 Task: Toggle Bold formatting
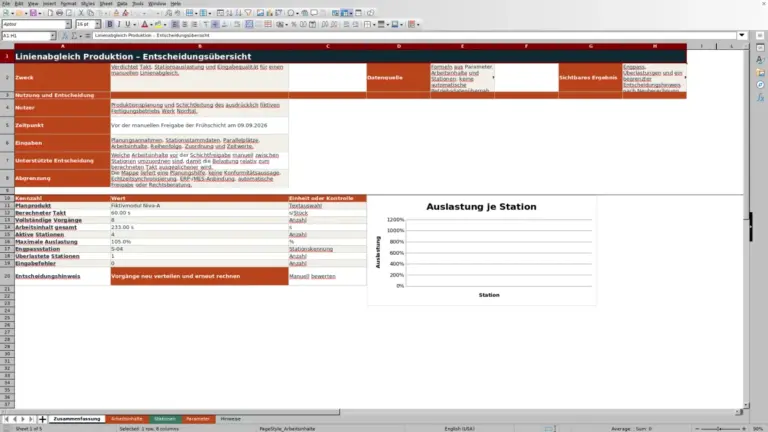click(110, 24)
